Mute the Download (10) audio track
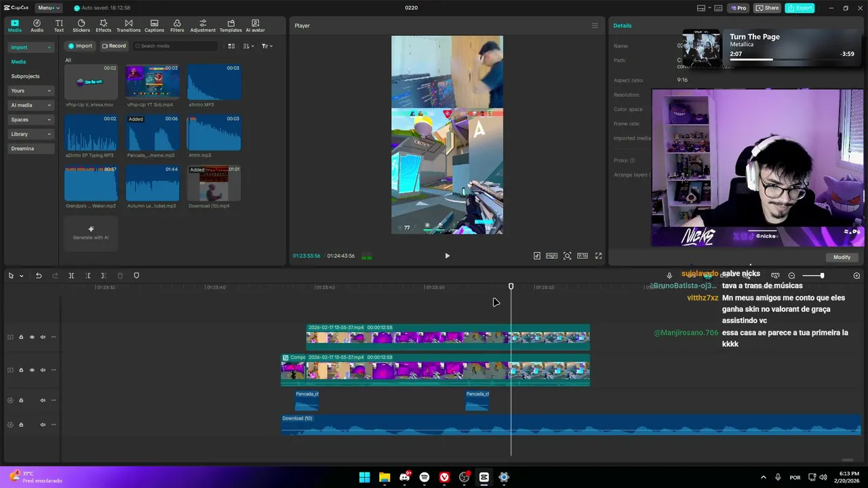Viewport: 868px width, 488px height. pyautogui.click(x=43, y=425)
